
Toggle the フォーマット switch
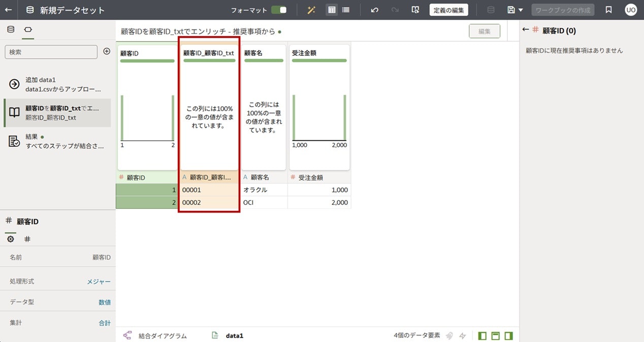click(x=279, y=10)
